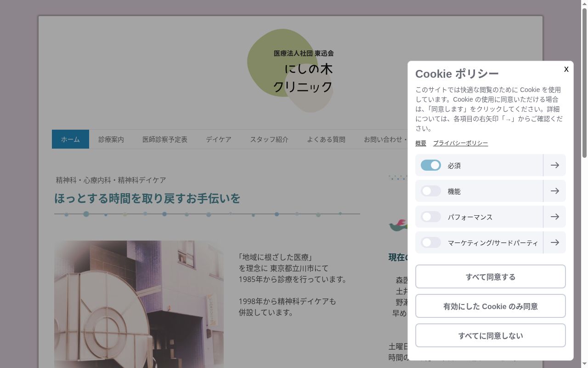The width and height of the screenshot is (588, 368).
Task: Open the スタッフ紹介 menu item
Action: tap(269, 139)
